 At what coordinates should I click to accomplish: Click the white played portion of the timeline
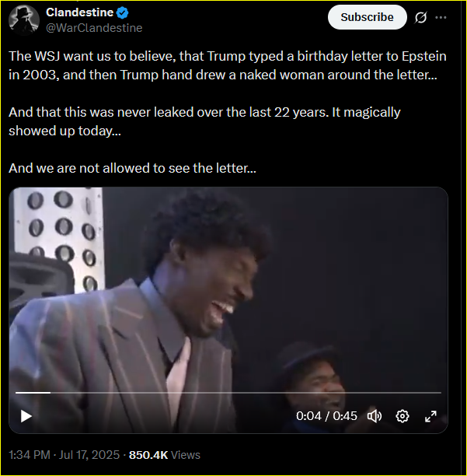coord(33,393)
